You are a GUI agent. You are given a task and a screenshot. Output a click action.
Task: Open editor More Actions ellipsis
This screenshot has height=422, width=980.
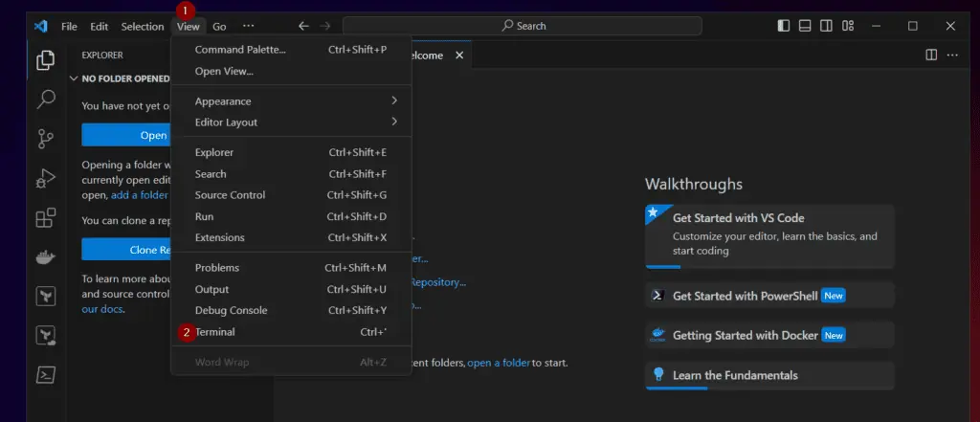click(x=952, y=55)
